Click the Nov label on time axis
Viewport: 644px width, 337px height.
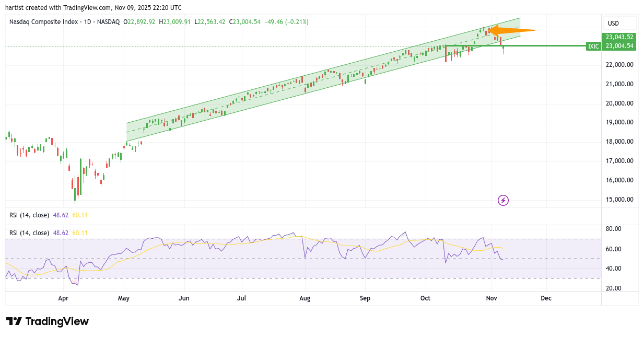491,298
